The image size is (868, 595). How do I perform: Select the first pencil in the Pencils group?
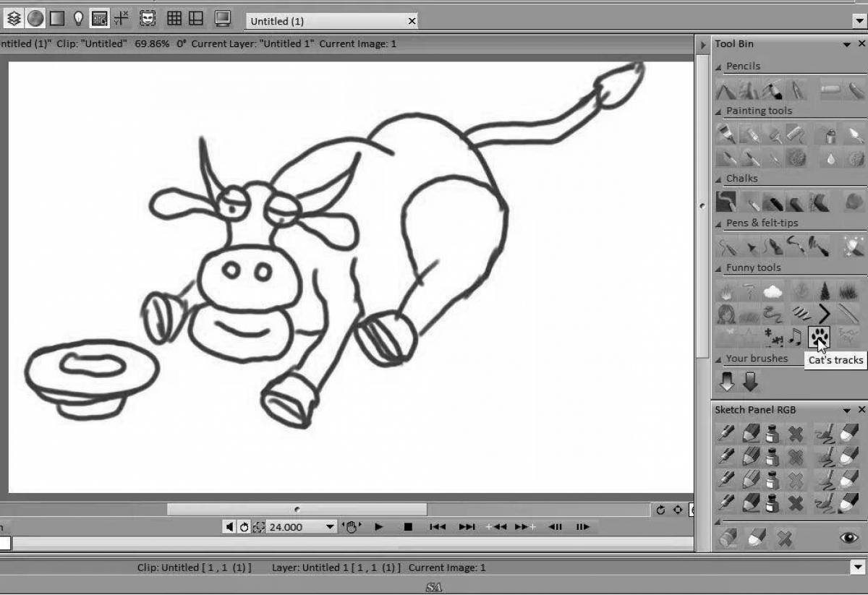[726, 90]
